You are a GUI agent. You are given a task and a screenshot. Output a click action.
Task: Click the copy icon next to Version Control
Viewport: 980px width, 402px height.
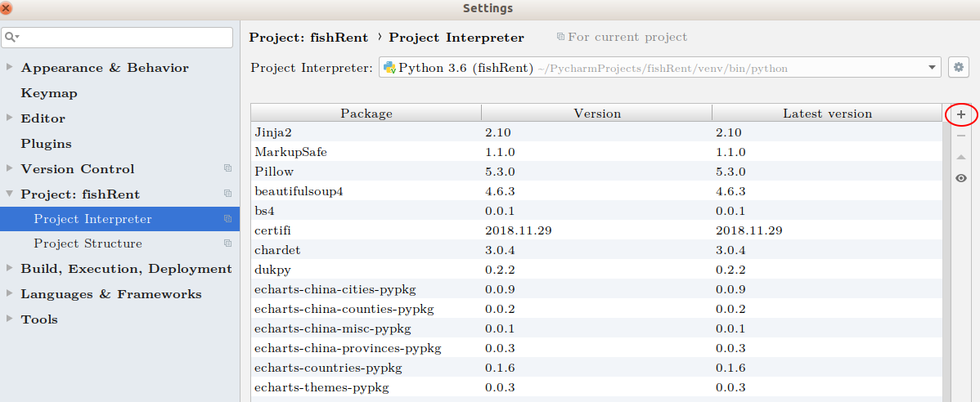click(228, 169)
